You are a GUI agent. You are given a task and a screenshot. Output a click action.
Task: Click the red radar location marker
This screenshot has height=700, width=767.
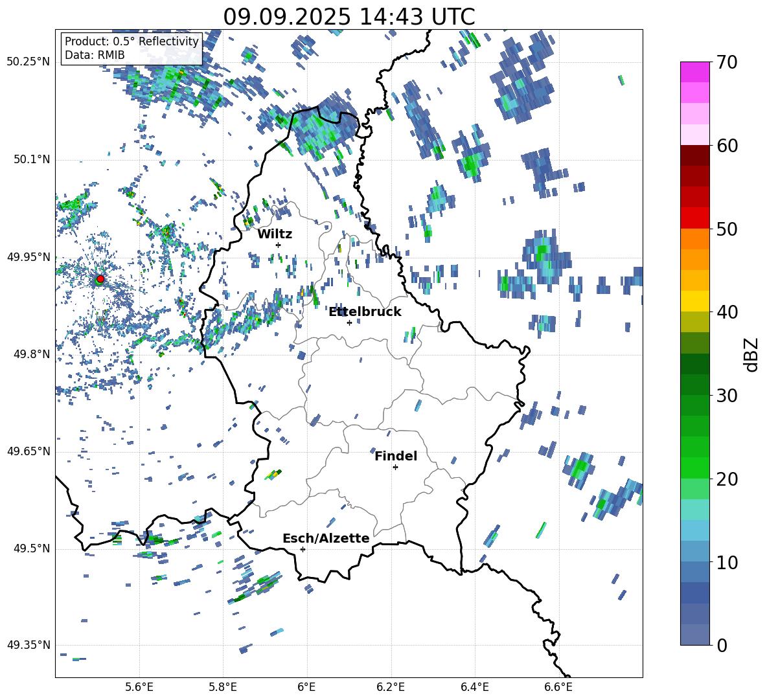(x=100, y=278)
